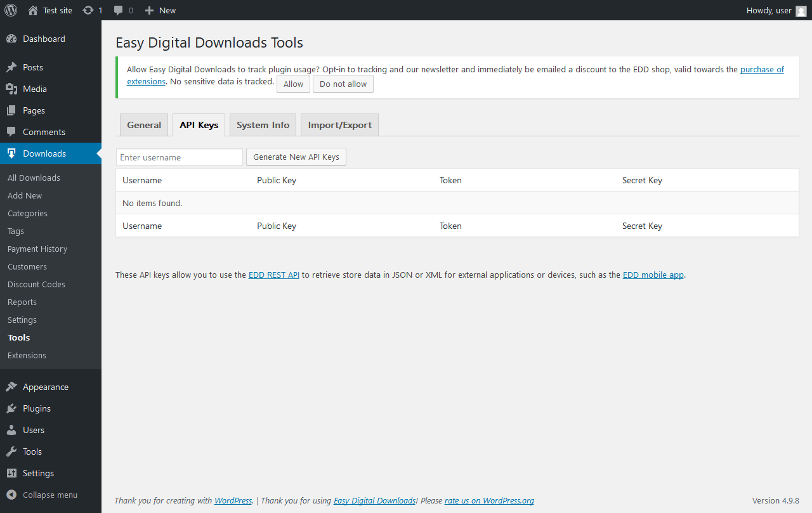The height and width of the screenshot is (513, 812).
Task: Click New in the admin bar
Action: point(167,10)
